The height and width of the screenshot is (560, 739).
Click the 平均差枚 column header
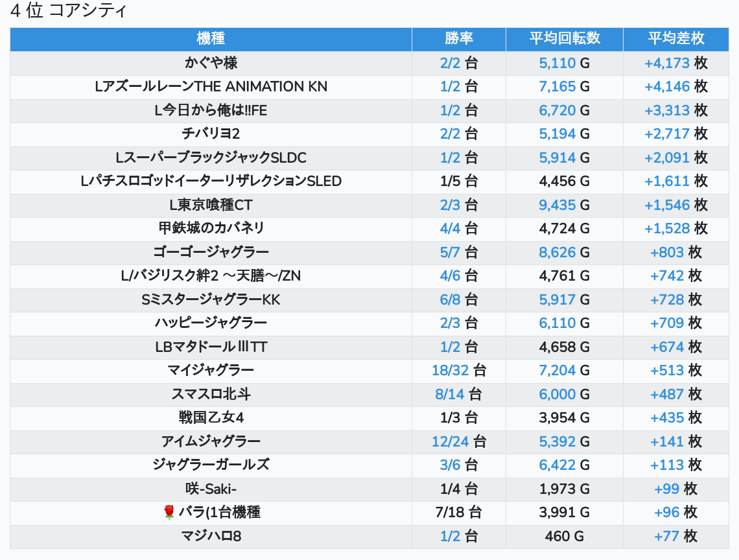pyautogui.click(x=676, y=38)
